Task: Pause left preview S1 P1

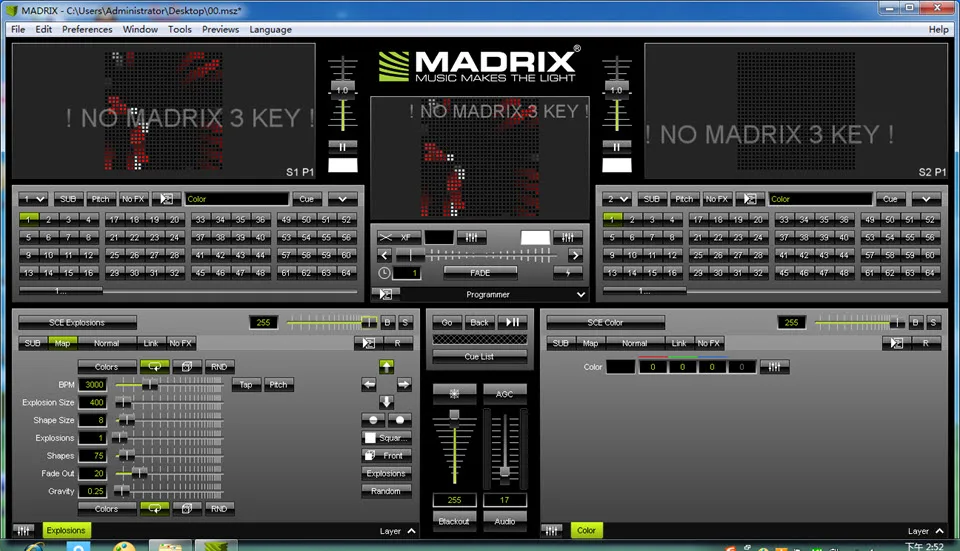Action: coord(342,147)
